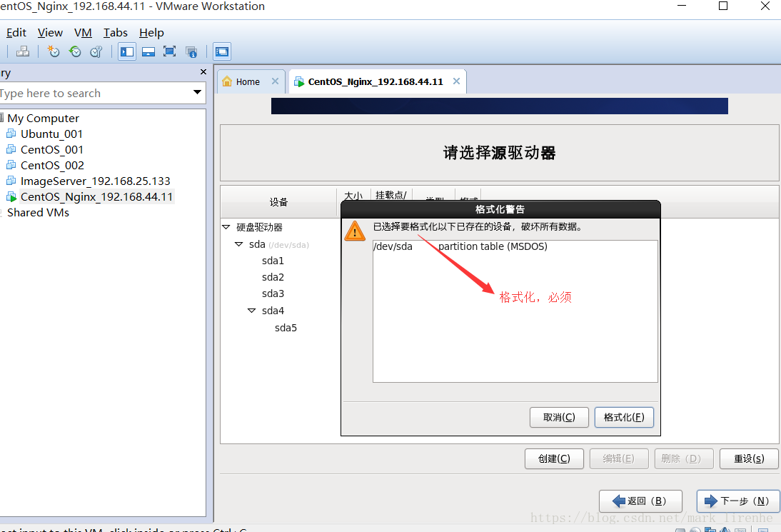Click the VM icon beside ImageServer_192.168.25.133
This screenshot has height=532, width=781.
click(x=11, y=181)
